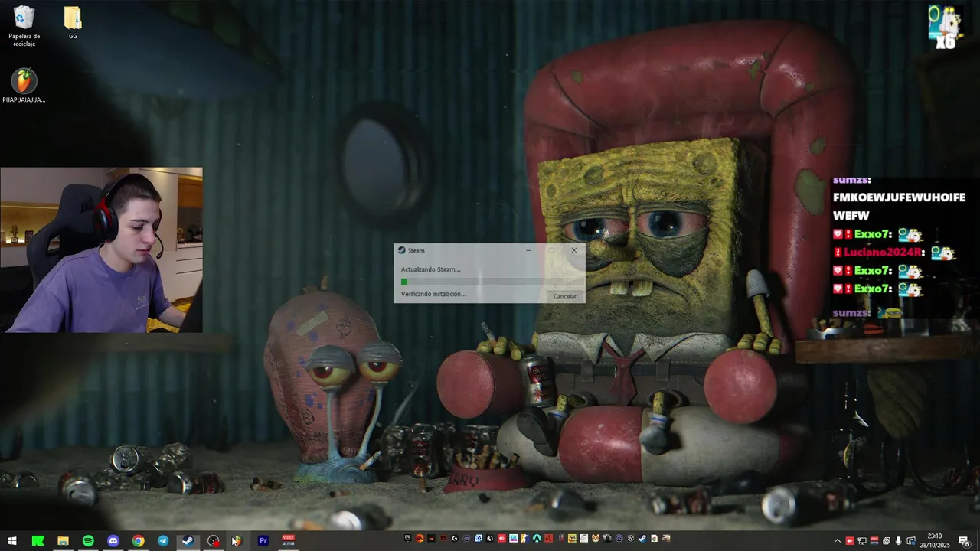Minimize the Steam updater window

point(528,250)
